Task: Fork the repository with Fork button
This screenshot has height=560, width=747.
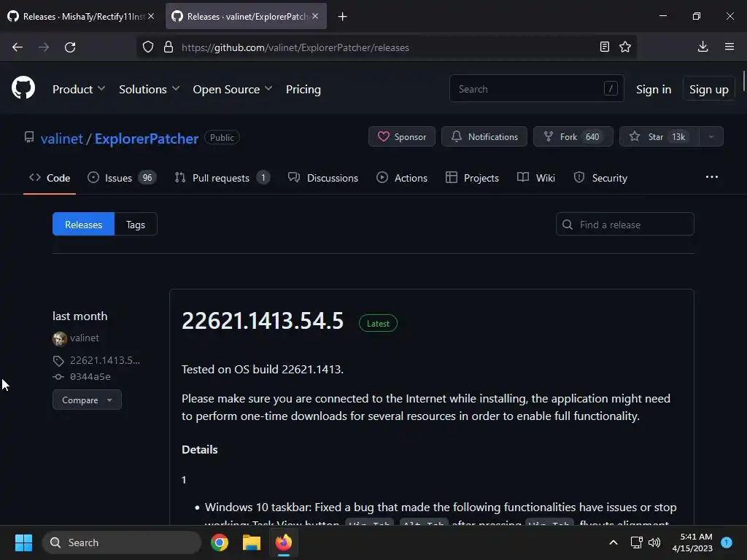Action: point(573,136)
